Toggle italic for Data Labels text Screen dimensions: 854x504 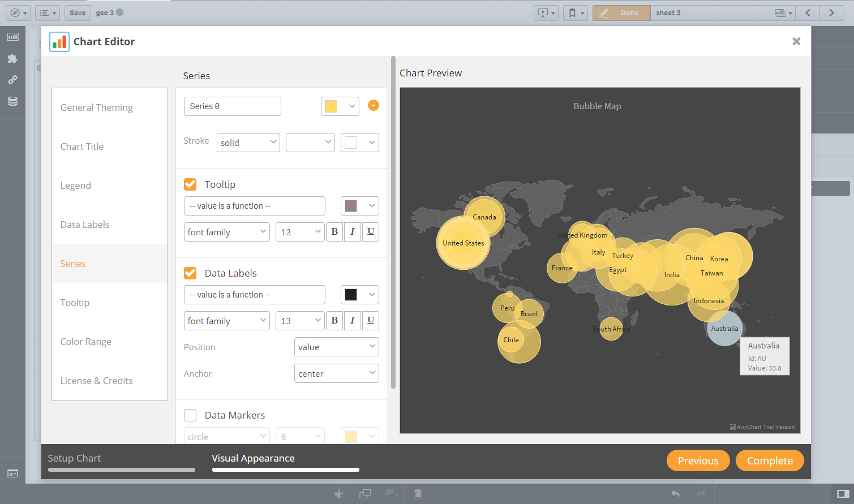tap(353, 321)
